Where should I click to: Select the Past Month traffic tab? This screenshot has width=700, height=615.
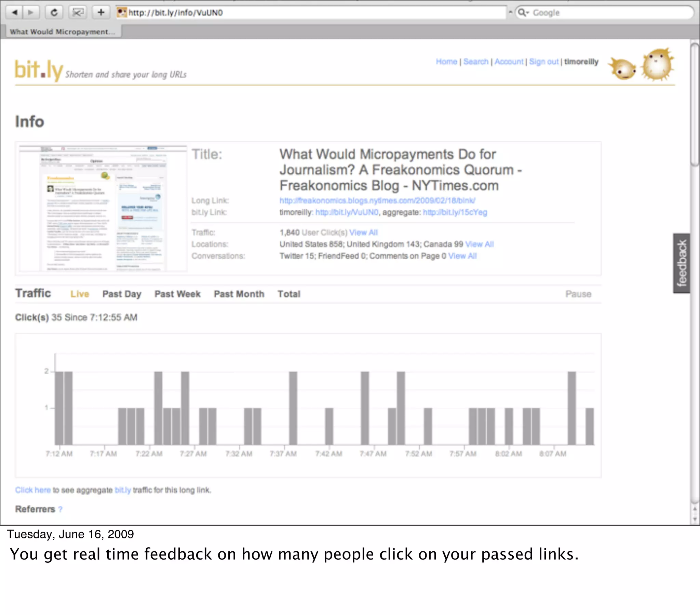[239, 294]
